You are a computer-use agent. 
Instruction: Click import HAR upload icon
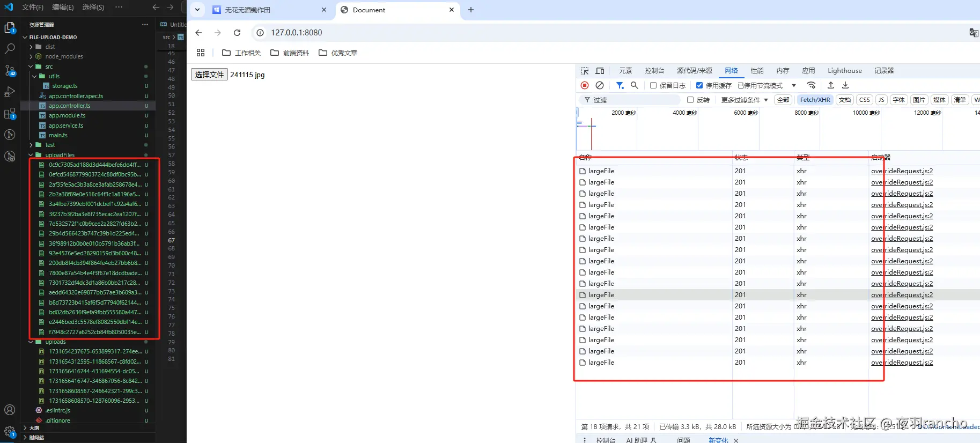coord(830,85)
